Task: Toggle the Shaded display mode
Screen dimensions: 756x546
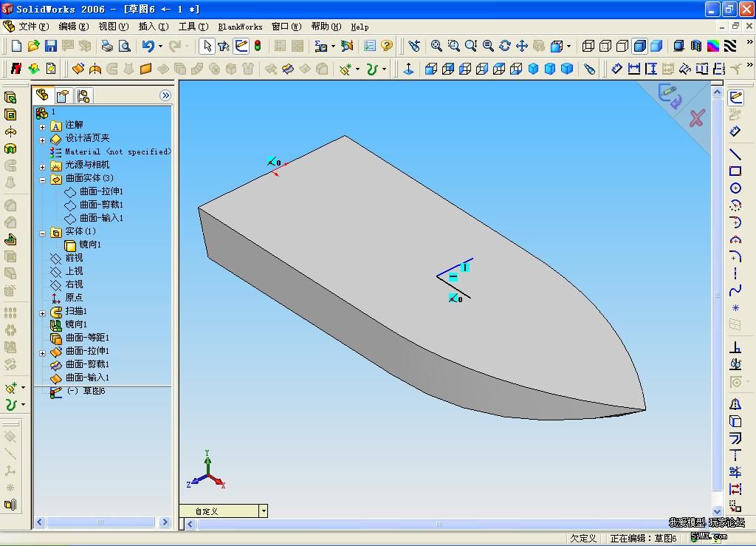Action: click(656, 46)
